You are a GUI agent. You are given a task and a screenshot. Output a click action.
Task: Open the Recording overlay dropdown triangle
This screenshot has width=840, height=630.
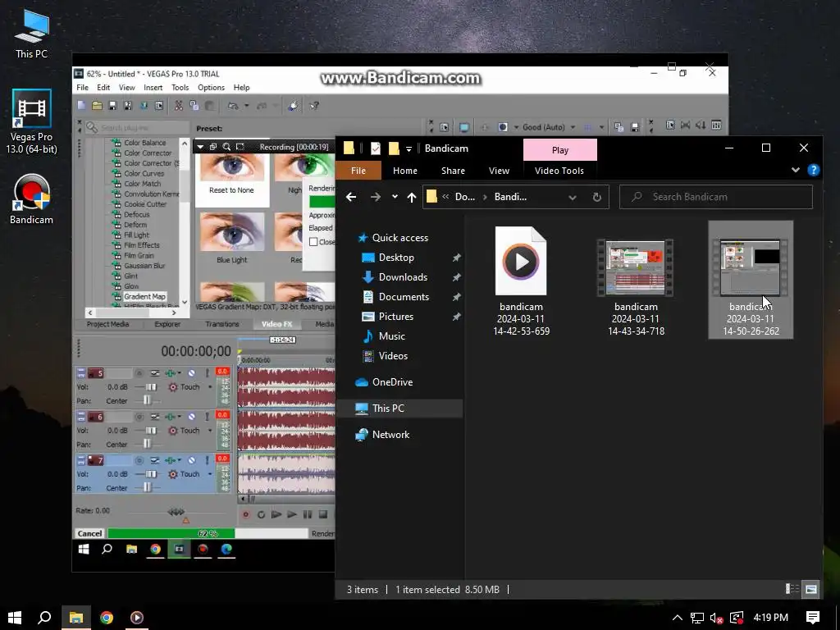[x=200, y=146]
